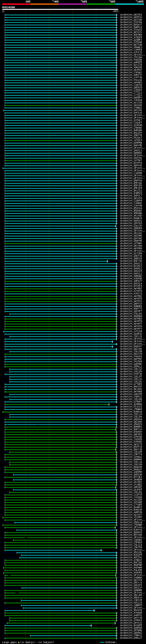Choose the UniRef100_B9RPL9 entry

131,27
